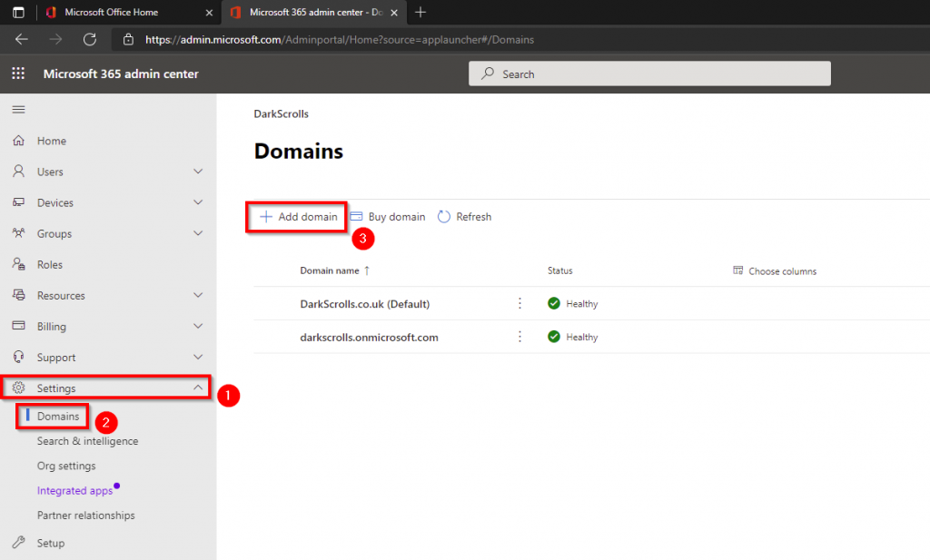Image resolution: width=930 pixels, height=560 pixels.
Task: Open Org settings
Action: coord(66,466)
